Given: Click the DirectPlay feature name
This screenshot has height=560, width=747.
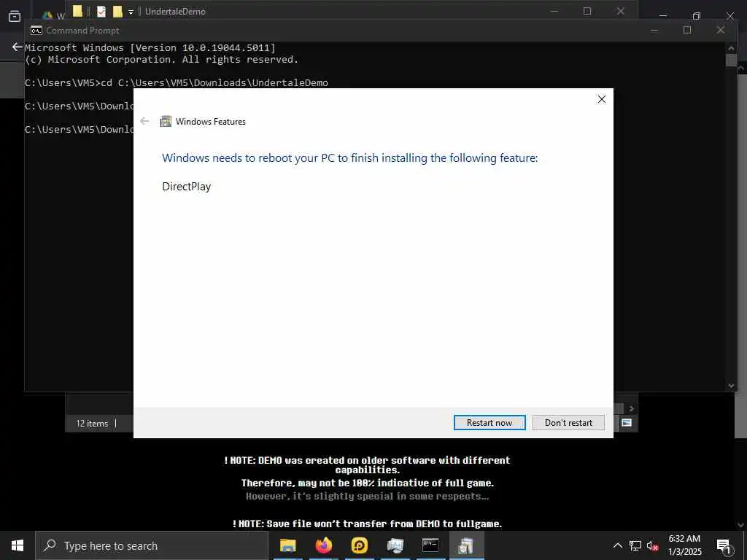Looking at the screenshot, I should pyautogui.click(x=186, y=187).
